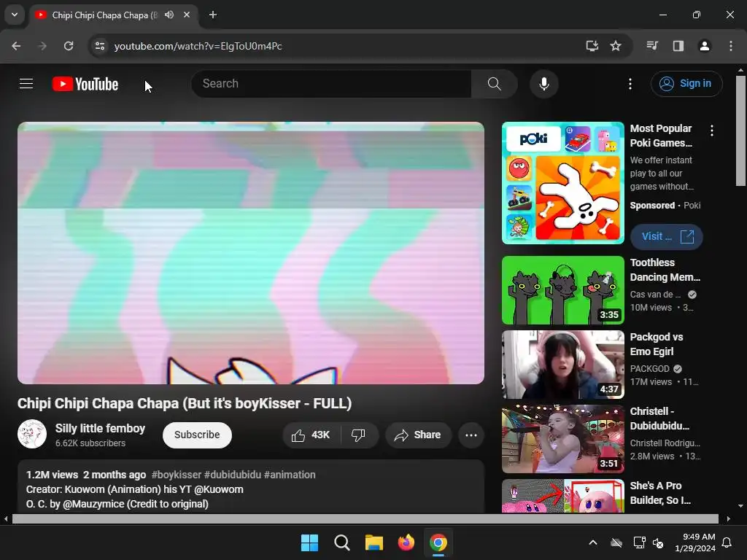This screenshot has height=560, width=747.
Task: Click PACKGOD channel name
Action: pos(650,368)
